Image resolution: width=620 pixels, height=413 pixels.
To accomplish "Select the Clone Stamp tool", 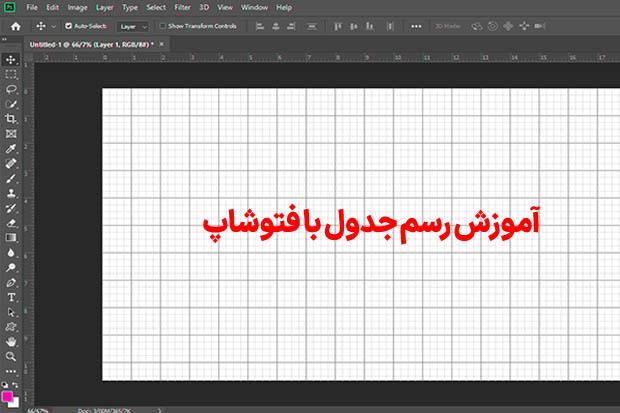I will (11, 193).
